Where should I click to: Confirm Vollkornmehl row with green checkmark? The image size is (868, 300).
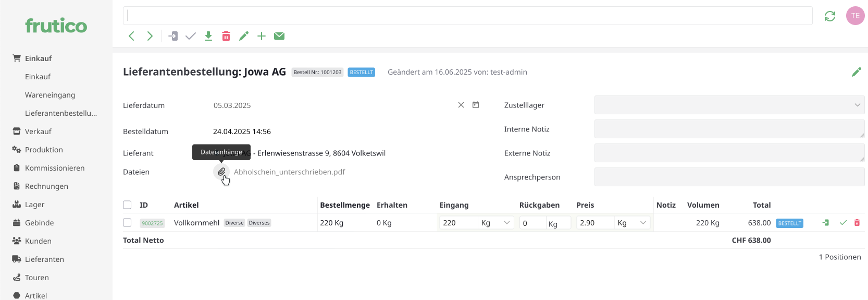(843, 223)
